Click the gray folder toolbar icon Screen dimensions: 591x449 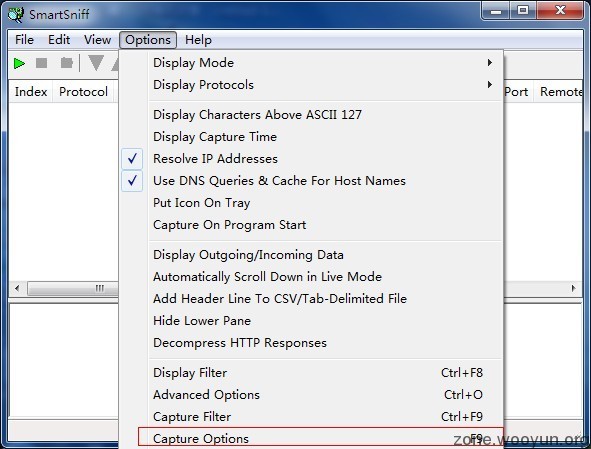[67, 63]
